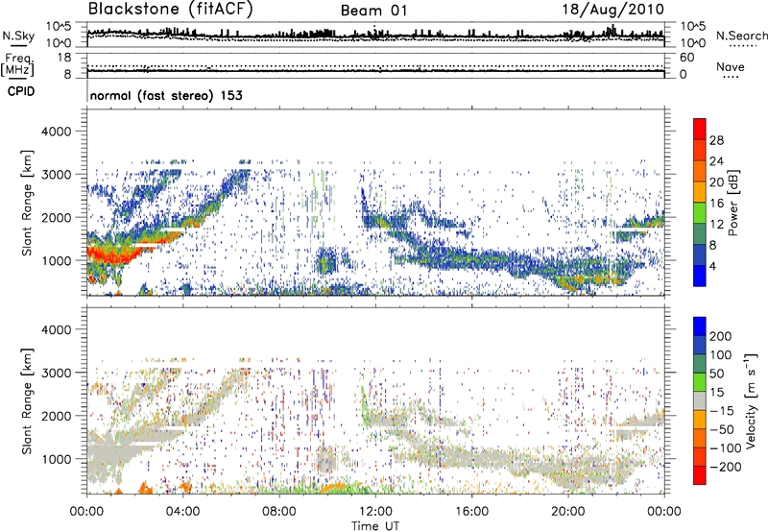768x532 pixels.
Task: Click the 'Beam 01' header label
Action: (x=373, y=11)
